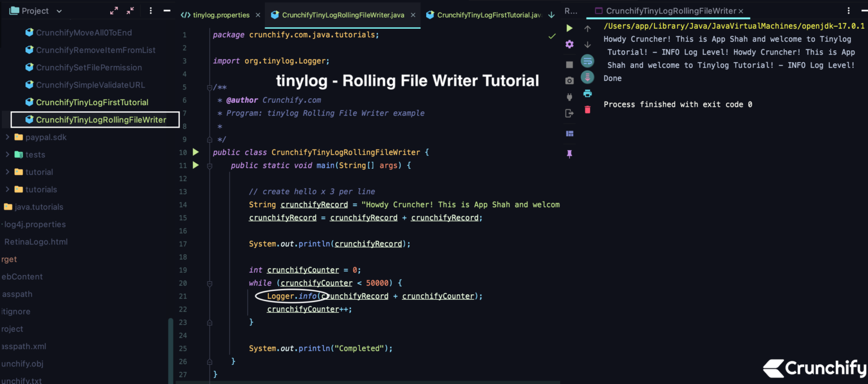Open the Project panel options menu (three dots)

point(150,10)
